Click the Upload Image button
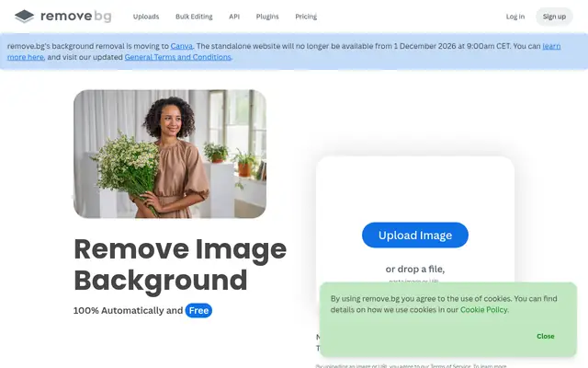The height and width of the screenshot is (368, 588). (x=415, y=236)
